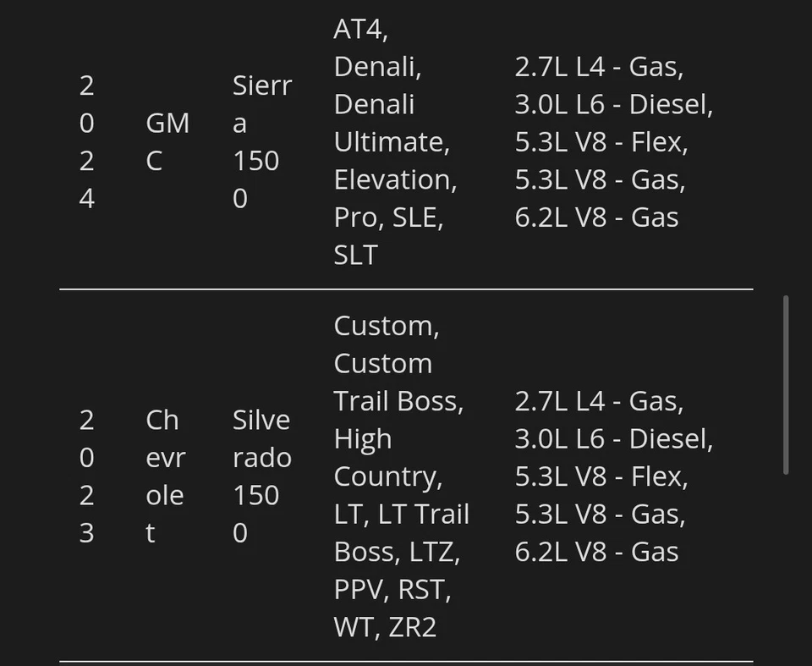Click the PPV, RST trim line
The height and width of the screenshot is (666, 812).
392,589
